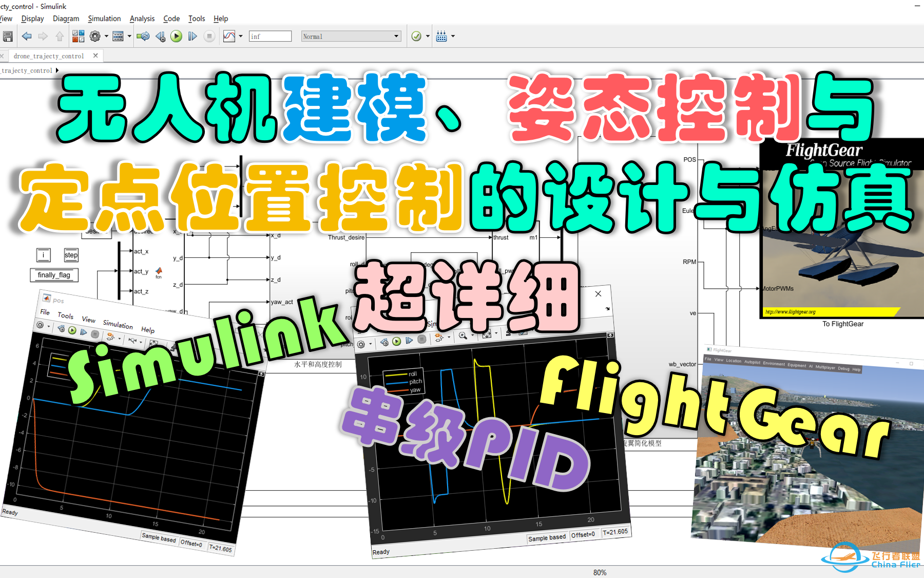Select the finally_flag block
The height and width of the screenshot is (578, 924).
coord(54,275)
